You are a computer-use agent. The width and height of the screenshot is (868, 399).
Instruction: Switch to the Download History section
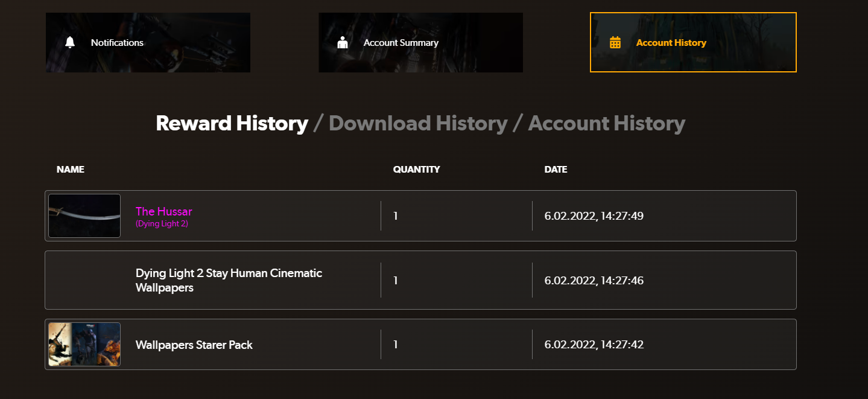click(x=418, y=123)
